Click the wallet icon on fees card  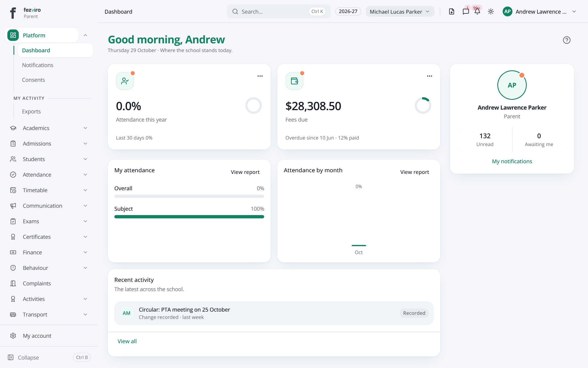294,81
